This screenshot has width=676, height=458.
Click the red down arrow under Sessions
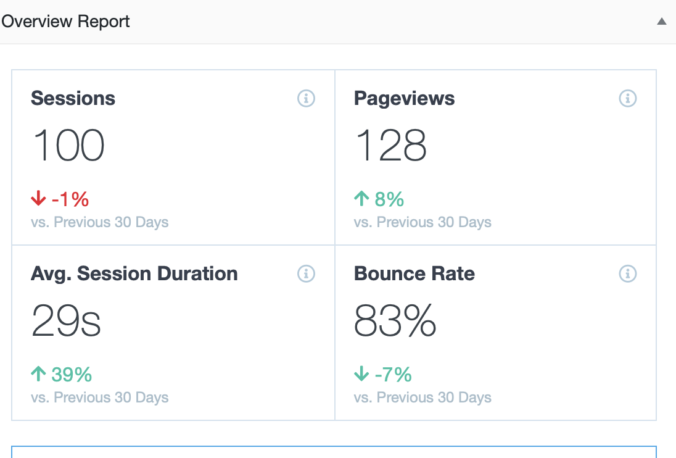click(39, 199)
